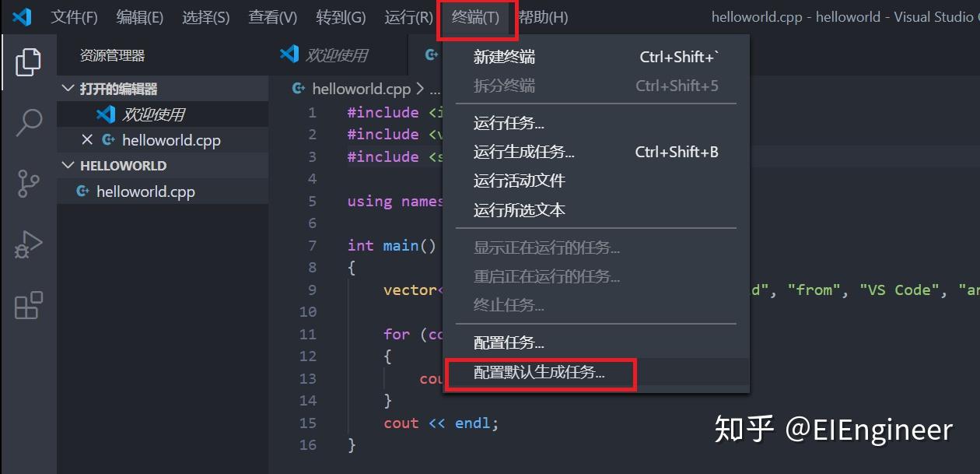Click C++ file icon in breadcrumb
Screen dimensions: 980x474
tap(298, 90)
